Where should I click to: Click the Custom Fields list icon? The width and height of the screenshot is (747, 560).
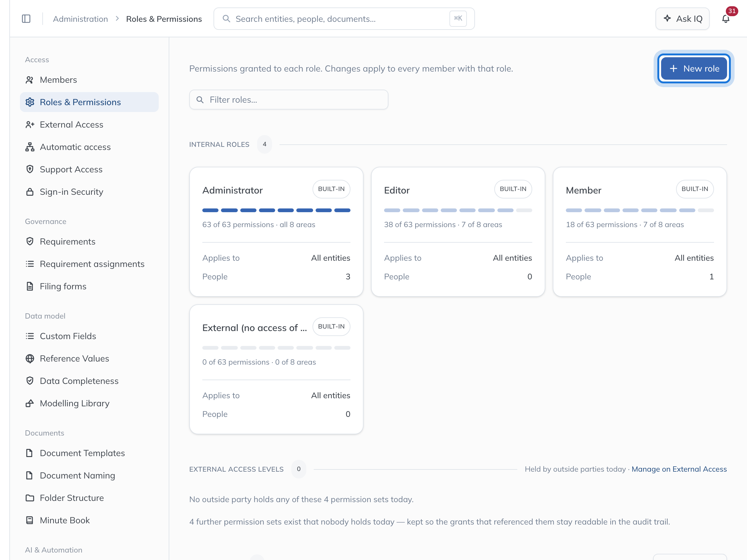pyautogui.click(x=30, y=336)
